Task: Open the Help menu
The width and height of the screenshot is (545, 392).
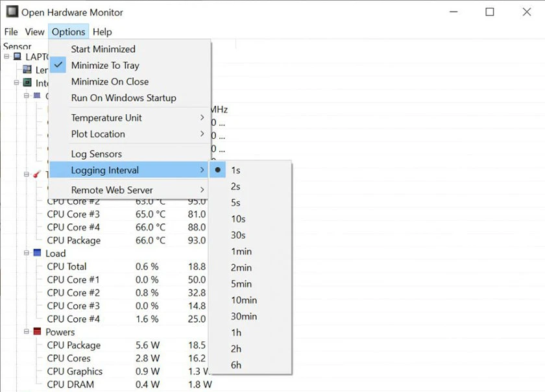Action: pyautogui.click(x=103, y=32)
